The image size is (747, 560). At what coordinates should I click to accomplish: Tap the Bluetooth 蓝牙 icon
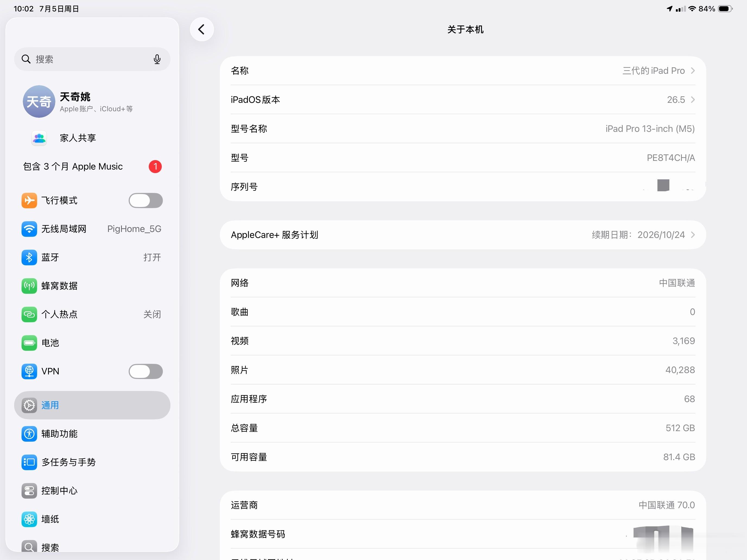(29, 257)
